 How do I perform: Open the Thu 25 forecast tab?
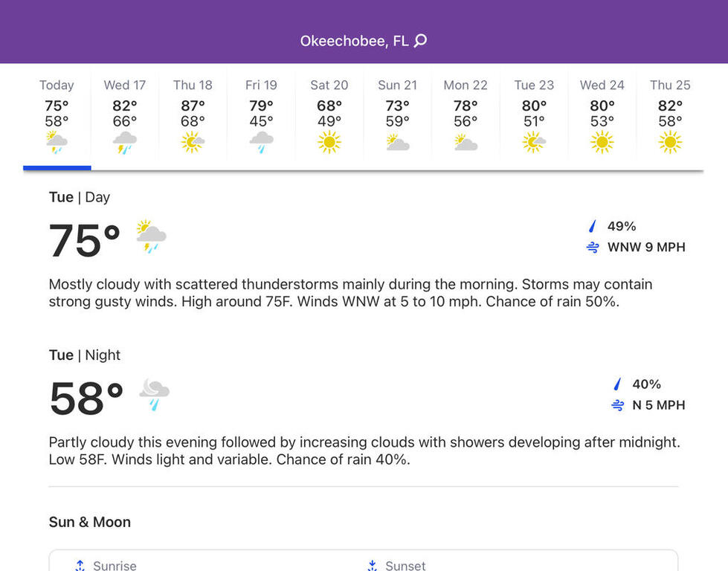[670, 115]
